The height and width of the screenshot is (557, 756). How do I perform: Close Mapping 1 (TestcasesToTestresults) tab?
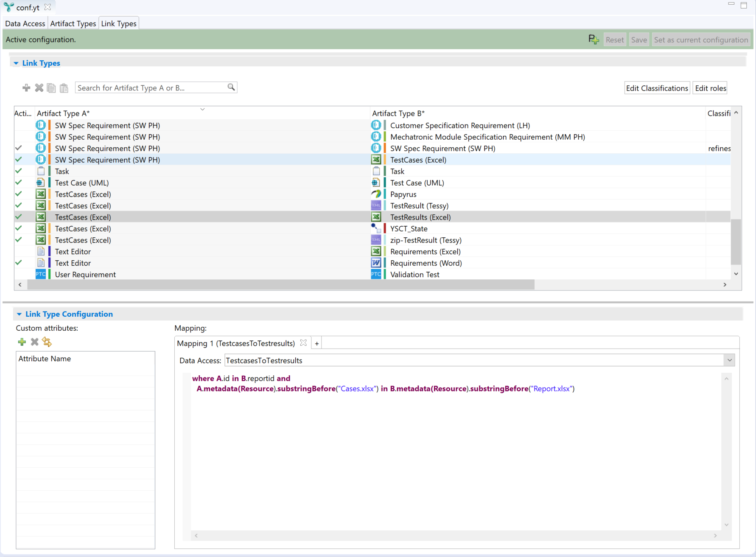pos(303,343)
